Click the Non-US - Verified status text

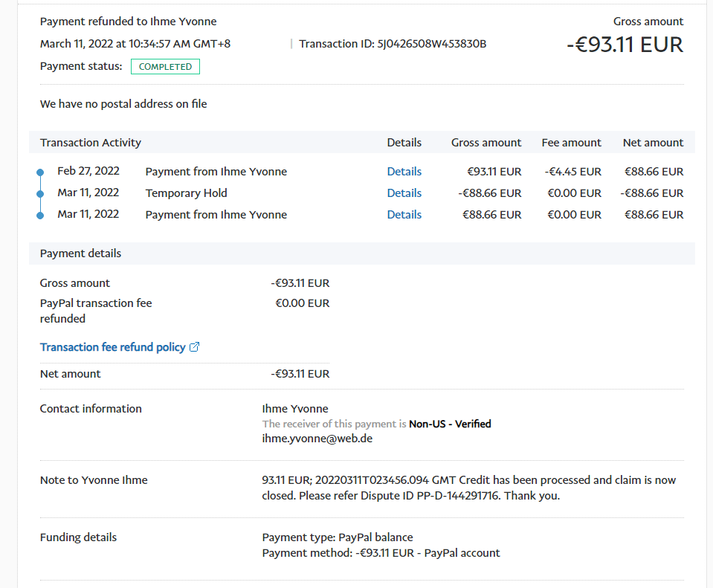tap(450, 424)
